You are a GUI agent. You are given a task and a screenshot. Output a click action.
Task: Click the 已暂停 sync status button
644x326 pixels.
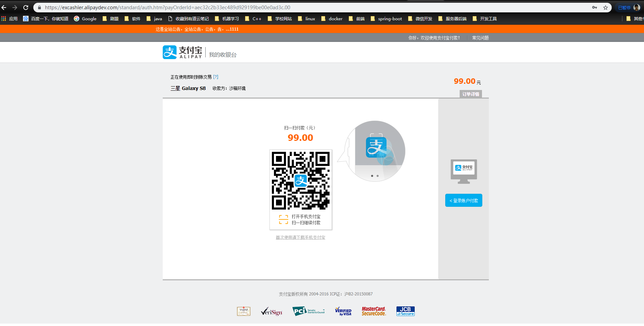point(625,8)
